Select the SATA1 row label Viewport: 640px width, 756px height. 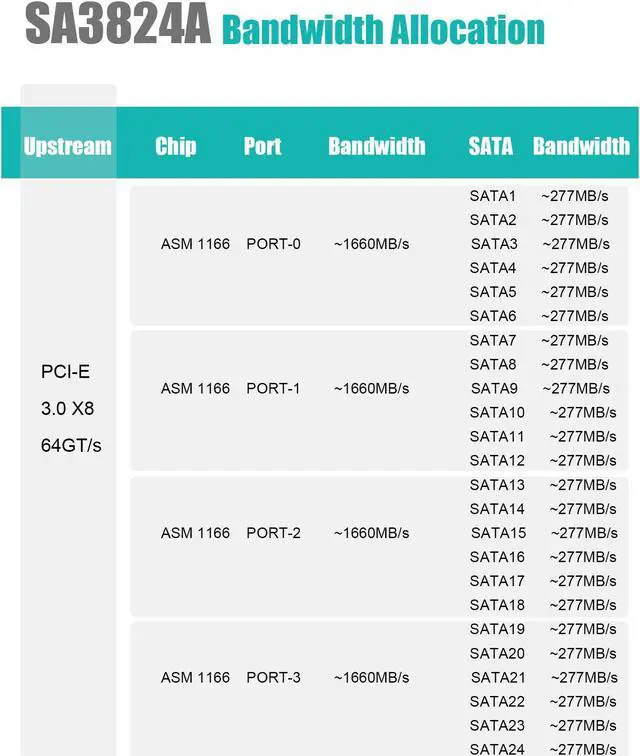coord(493,196)
